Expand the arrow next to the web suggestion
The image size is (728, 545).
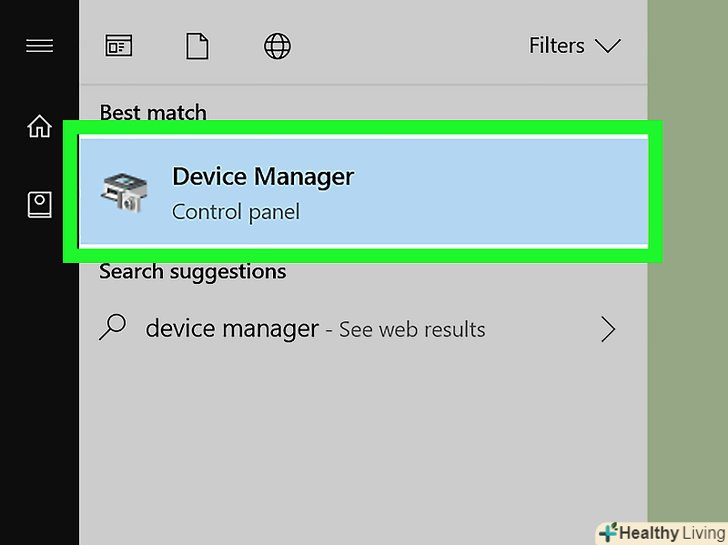(607, 329)
